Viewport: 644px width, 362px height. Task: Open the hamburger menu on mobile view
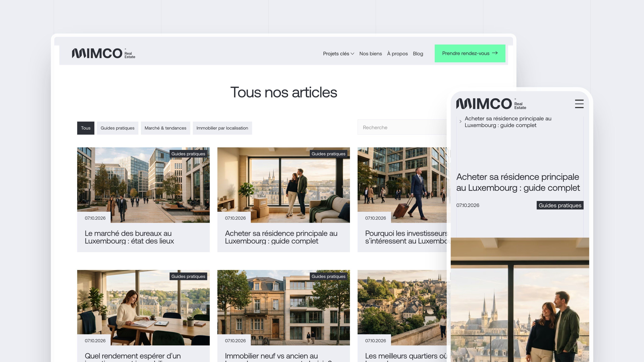pos(579,104)
